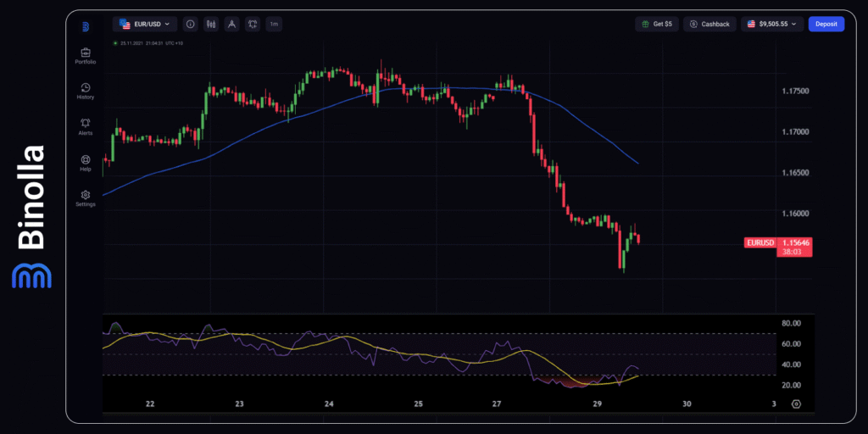Click date 27 on the time axis
Screen dimensions: 868x434
(x=497, y=404)
